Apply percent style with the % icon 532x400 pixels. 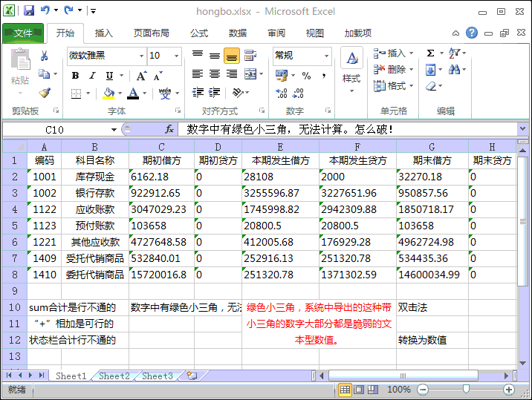[306, 76]
